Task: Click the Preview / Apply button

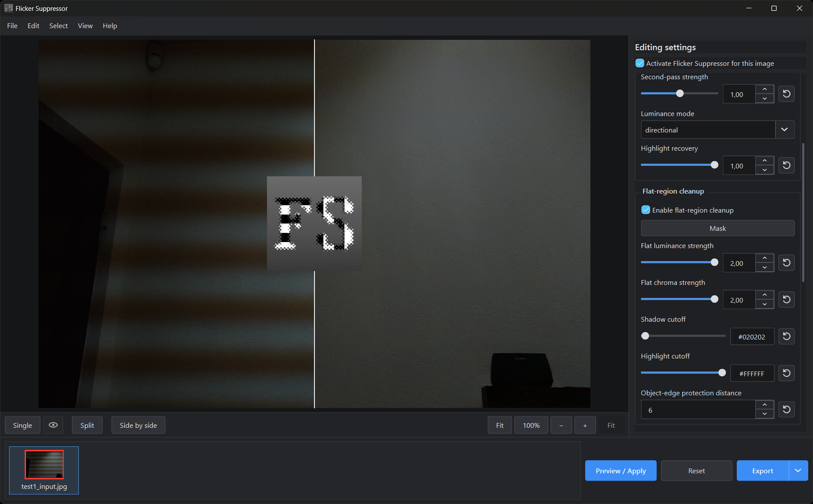Action: [x=621, y=471]
